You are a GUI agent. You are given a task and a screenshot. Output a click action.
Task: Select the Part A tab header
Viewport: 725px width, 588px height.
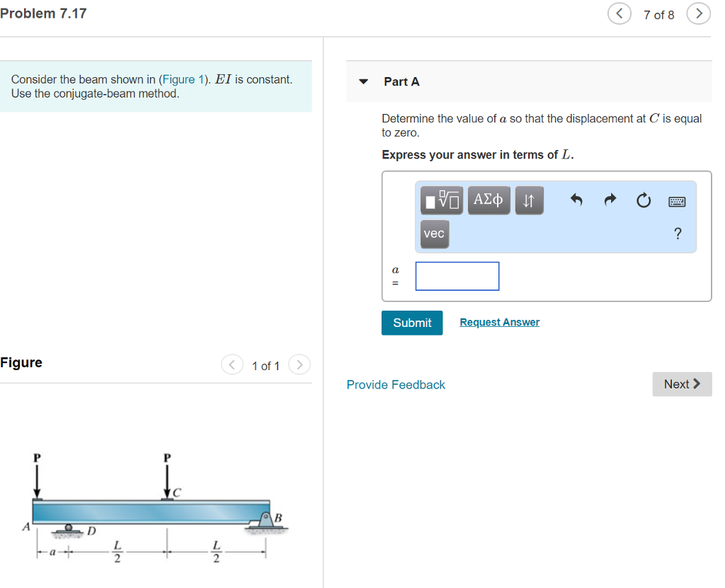coord(401,81)
